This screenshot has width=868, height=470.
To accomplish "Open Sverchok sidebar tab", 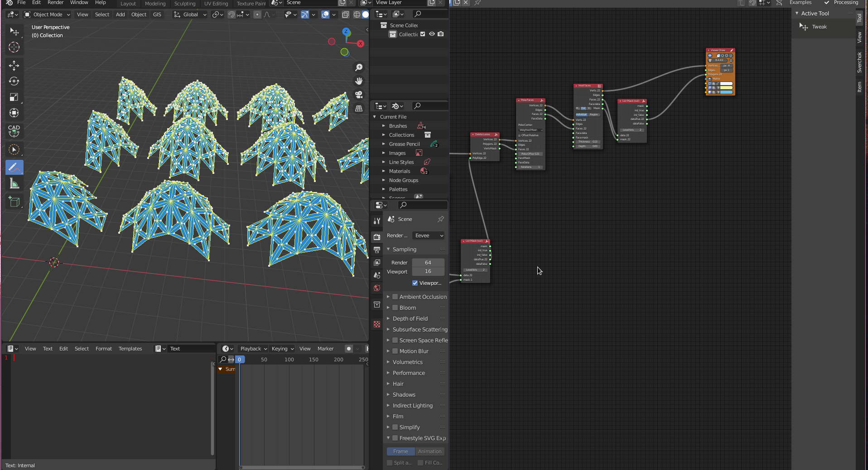I will tap(859, 62).
